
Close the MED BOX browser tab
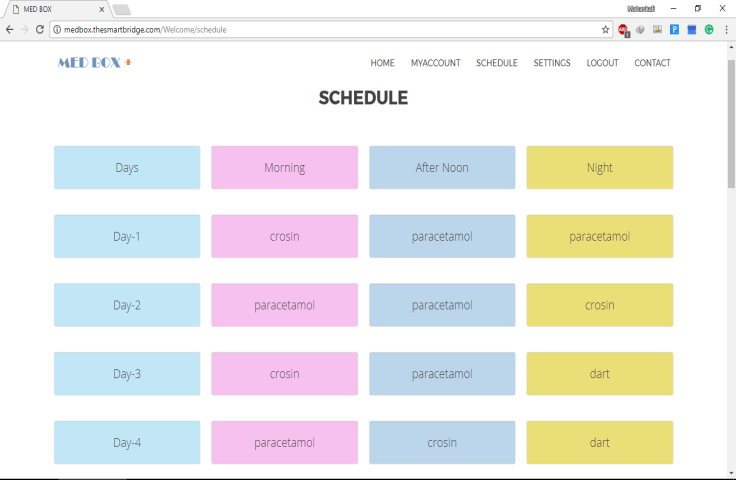tap(102, 9)
